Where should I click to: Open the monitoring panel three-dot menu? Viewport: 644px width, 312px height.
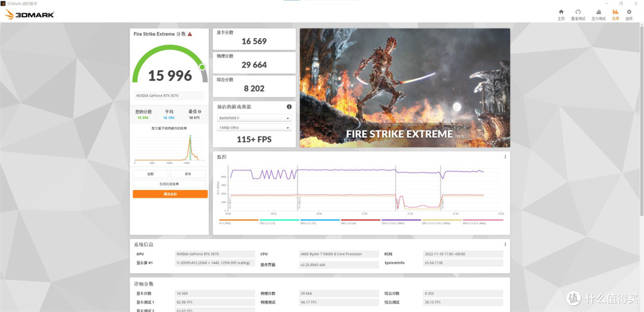click(505, 157)
